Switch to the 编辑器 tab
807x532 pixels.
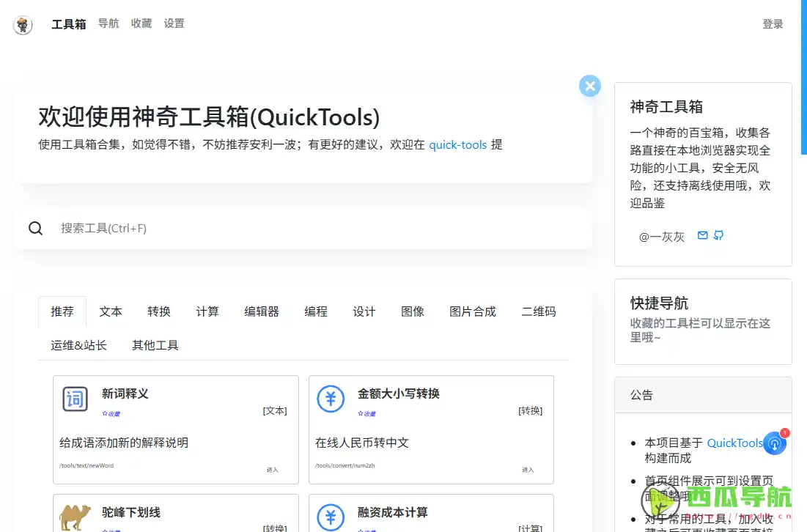[x=262, y=311]
